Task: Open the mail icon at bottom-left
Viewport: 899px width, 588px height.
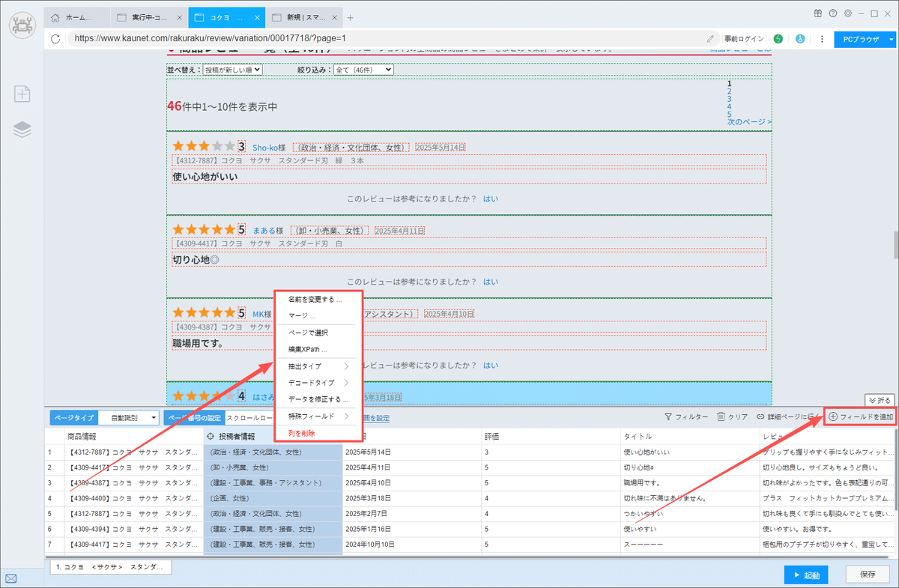Action: click(11, 578)
